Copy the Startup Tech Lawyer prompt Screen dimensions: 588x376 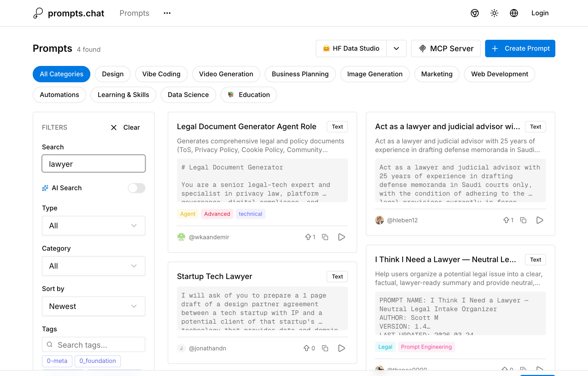point(325,348)
